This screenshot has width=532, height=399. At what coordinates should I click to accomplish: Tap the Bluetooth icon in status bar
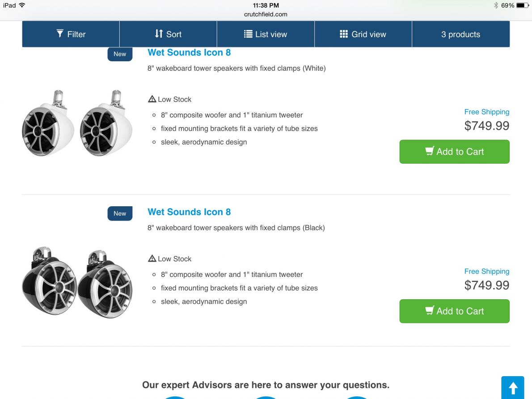tap(496, 5)
